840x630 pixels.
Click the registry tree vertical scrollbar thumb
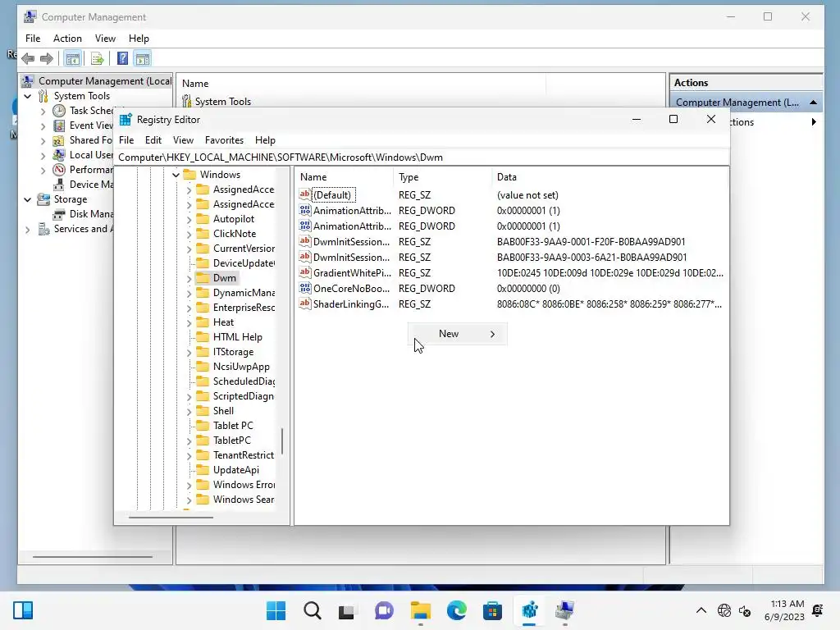(282, 441)
